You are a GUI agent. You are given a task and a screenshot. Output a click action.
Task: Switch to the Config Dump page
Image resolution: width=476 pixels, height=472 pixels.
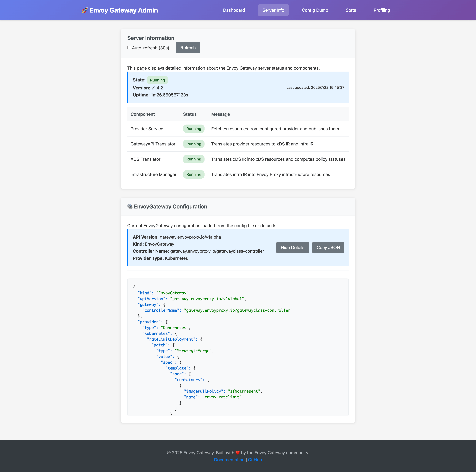[315, 10]
